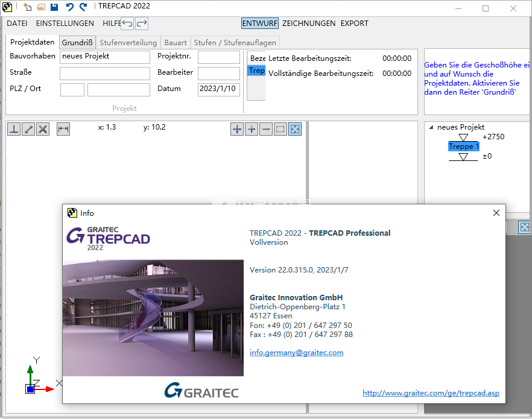Open the Stufenverteilung tab
This screenshot has width=532, height=419.
point(128,43)
